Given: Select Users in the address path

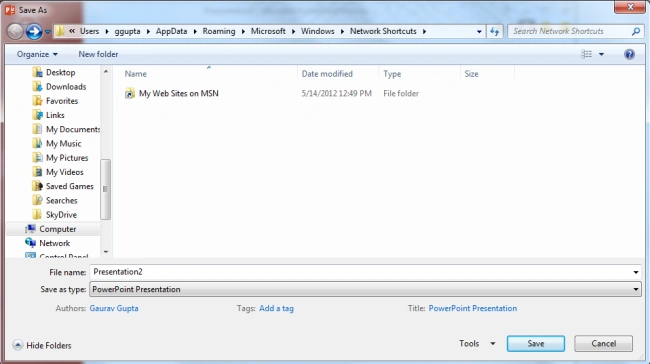Looking at the screenshot, I should pos(90,32).
